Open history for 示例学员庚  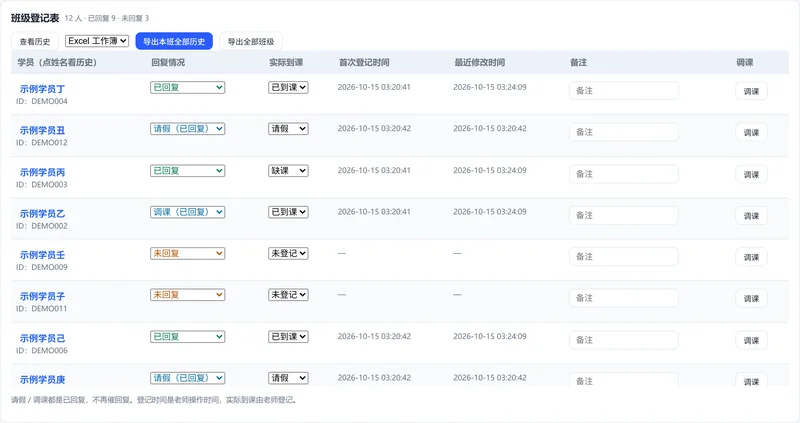click(42, 379)
